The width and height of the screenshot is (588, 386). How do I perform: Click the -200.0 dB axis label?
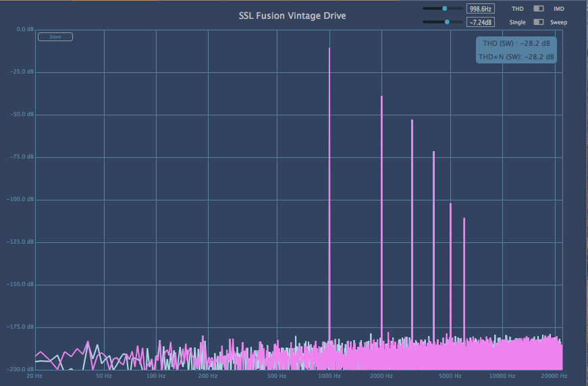(20, 369)
